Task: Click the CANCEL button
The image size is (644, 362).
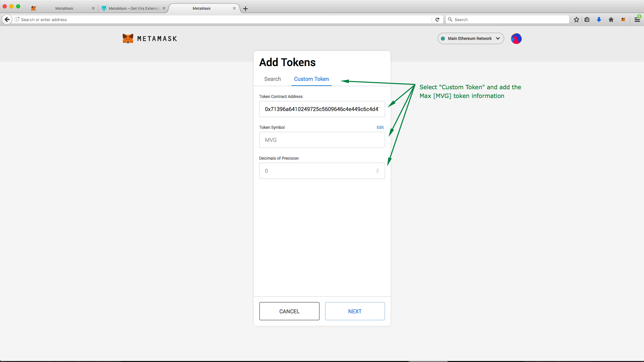Action: [289, 311]
